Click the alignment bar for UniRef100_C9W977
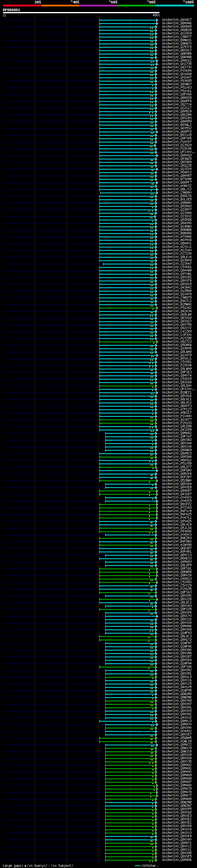The image size is (197, 868). coord(128,37)
